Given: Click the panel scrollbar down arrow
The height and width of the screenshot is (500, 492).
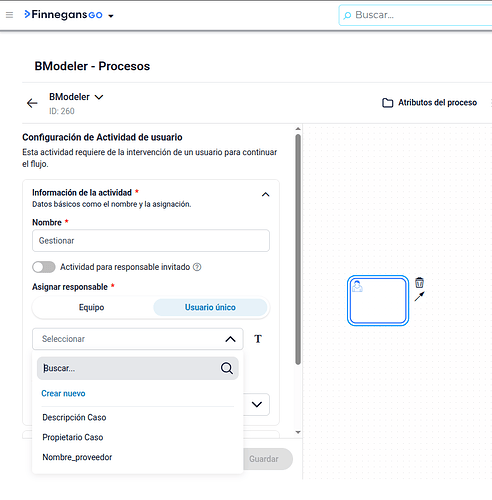Looking at the screenshot, I should 298,432.
